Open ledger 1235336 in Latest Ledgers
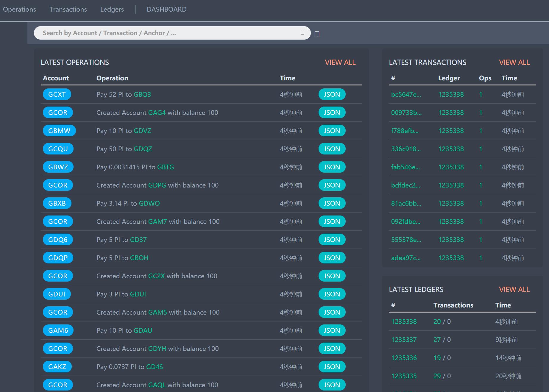The width and height of the screenshot is (549, 392). [404, 358]
